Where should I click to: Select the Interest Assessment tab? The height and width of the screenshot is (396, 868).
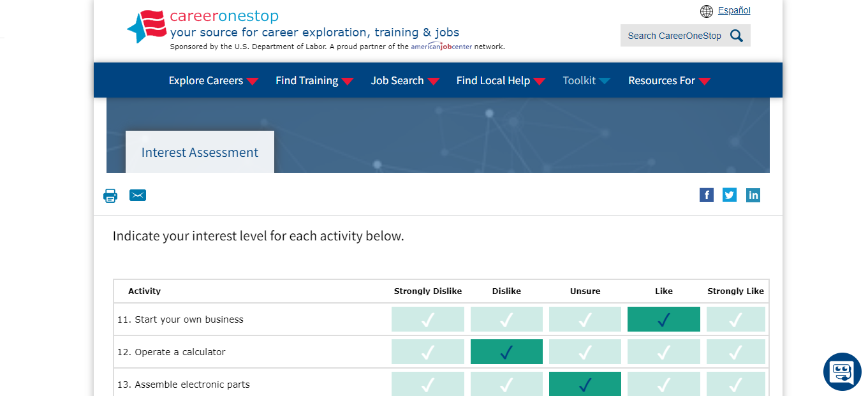pyautogui.click(x=200, y=152)
